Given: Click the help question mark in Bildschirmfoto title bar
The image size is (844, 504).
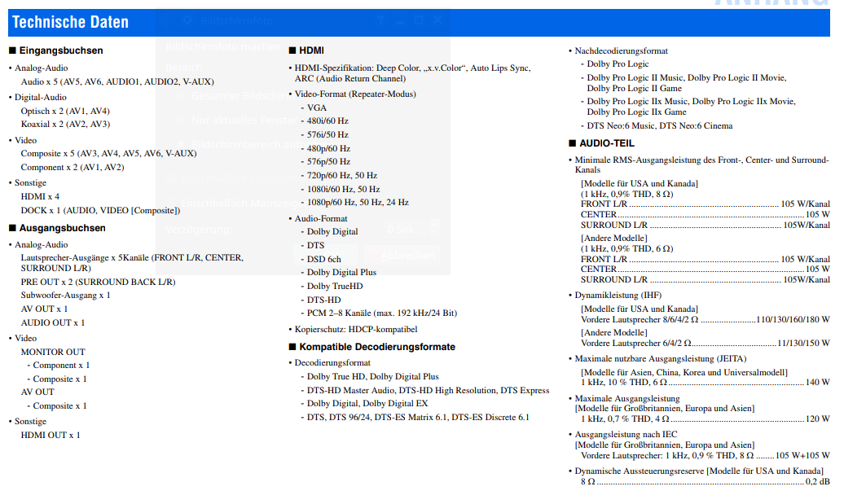Looking at the screenshot, I should point(380,20).
